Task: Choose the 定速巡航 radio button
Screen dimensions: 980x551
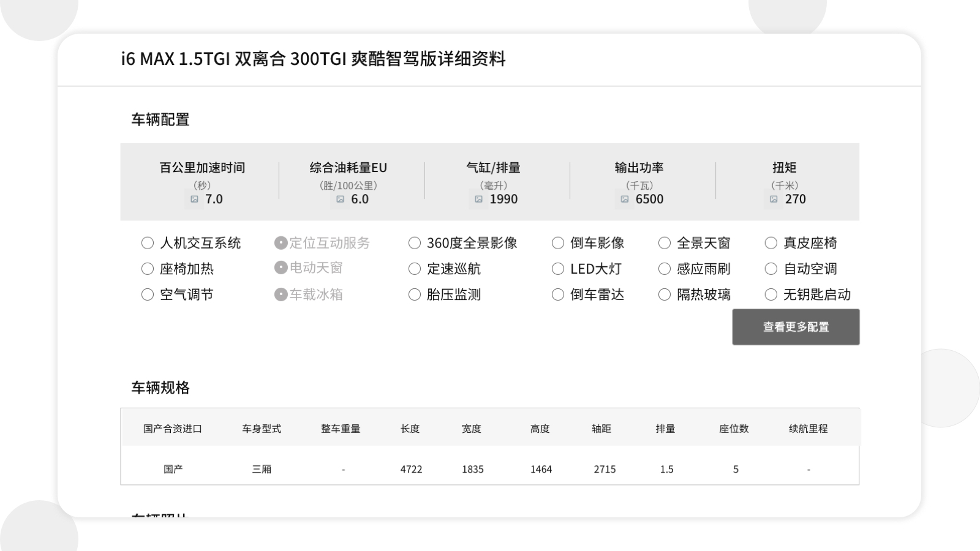Action: (x=415, y=269)
